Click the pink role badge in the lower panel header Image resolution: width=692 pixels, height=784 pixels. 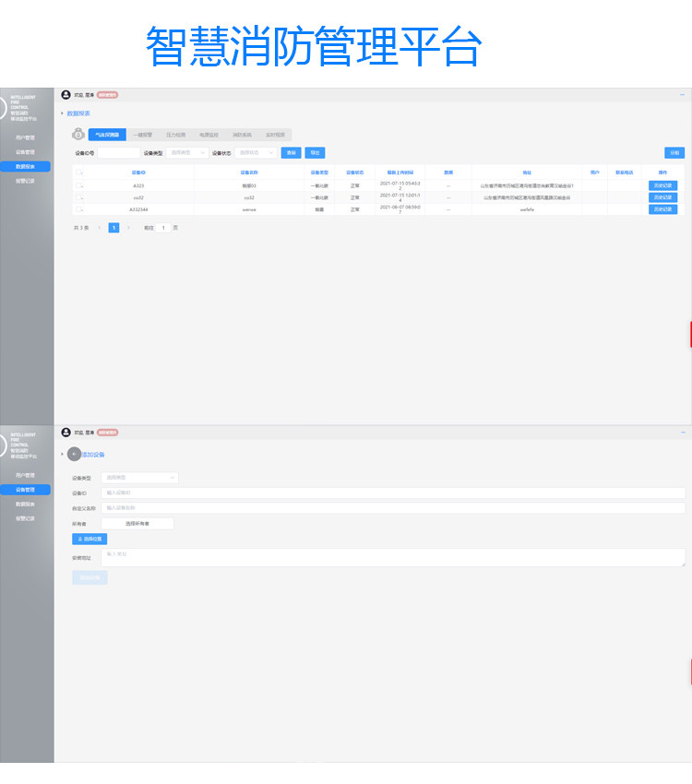[x=107, y=432]
